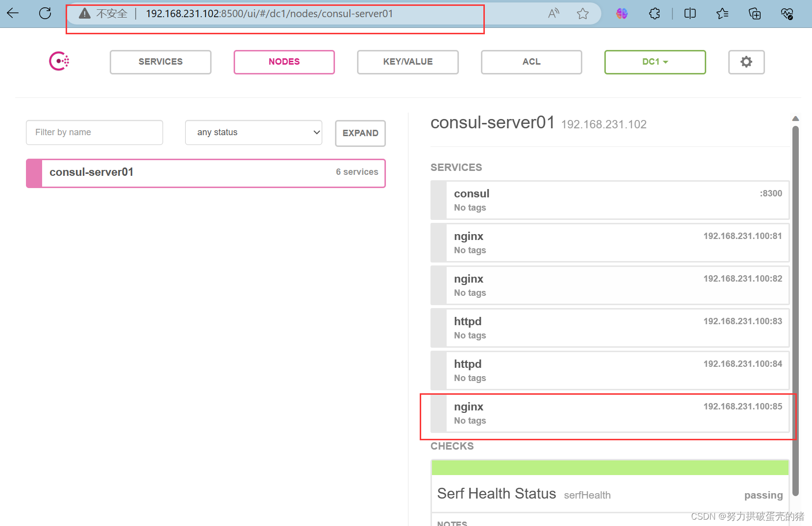
Task: Add page to favorites with the star icon
Action: pos(583,13)
